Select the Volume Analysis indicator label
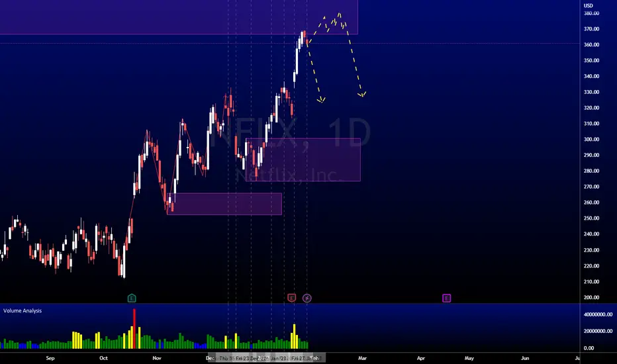 coord(23,310)
